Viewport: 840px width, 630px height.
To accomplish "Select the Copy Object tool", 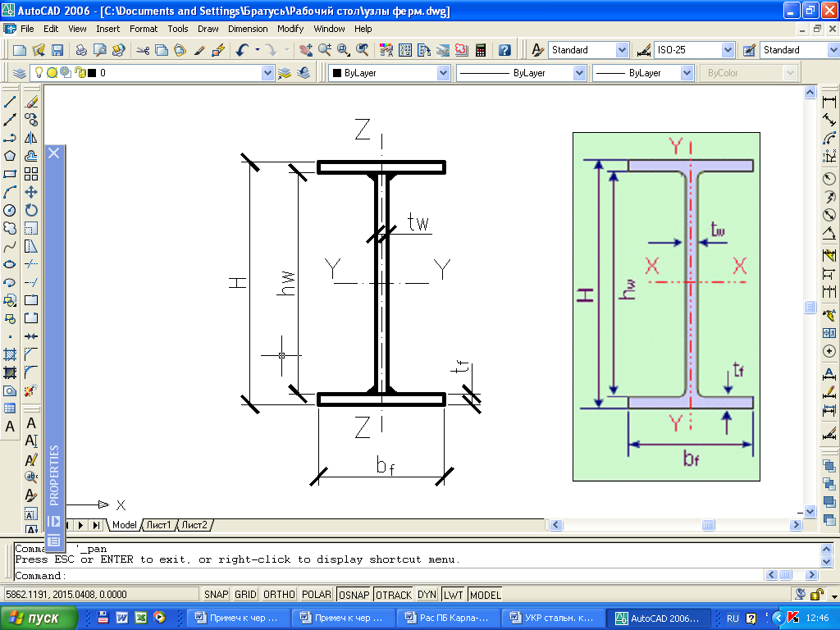I will 31,120.
